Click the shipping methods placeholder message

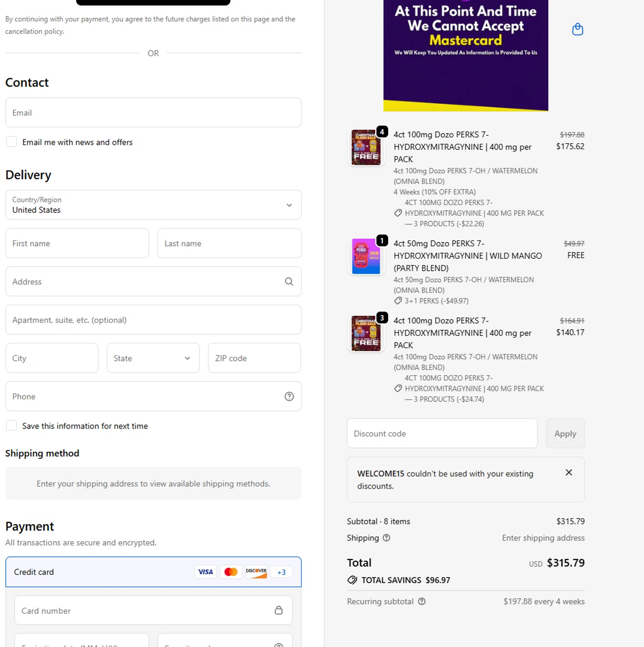pos(154,484)
